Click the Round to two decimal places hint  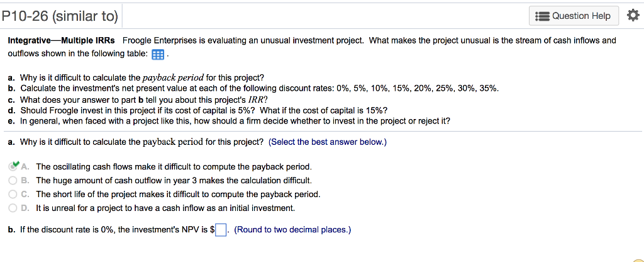pyautogui.click(x=292, y=230)
